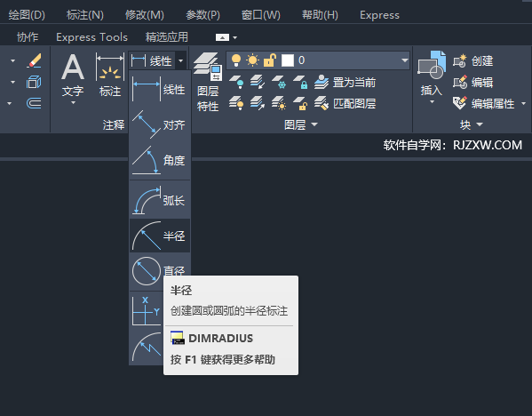Toggle the layer lock padlock icon
Viewport: 532px width, 416px height.
[270, 60]
